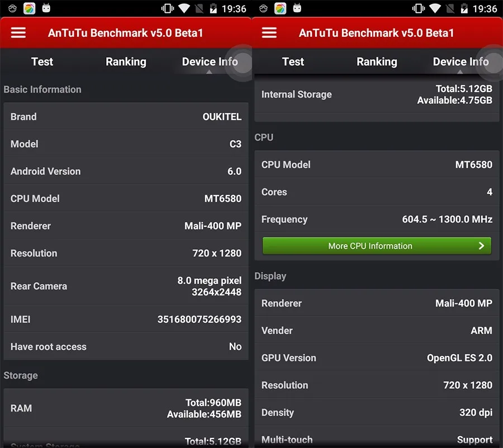Viewport: 503px width, 448px height.
Task: Tap the CPU section header
Action: pos(264,137)
